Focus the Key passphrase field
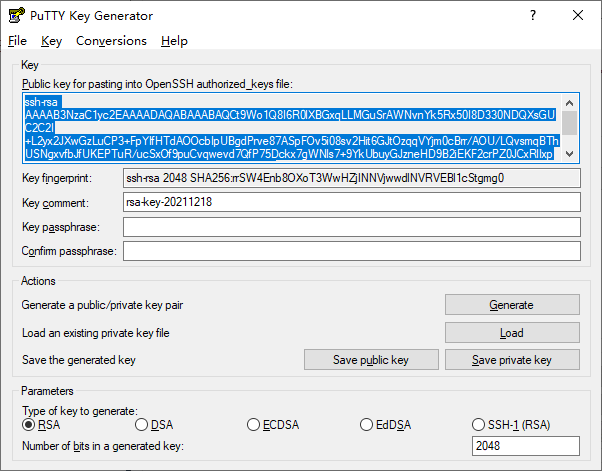 click(352, 227)
